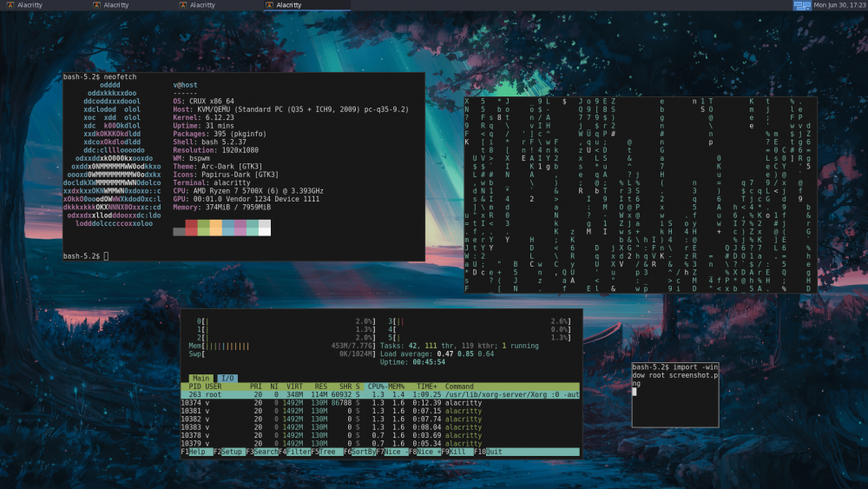The height and width of the screenshot is (489, 868).
Task: Click the CRUX ASCII logo in neofetch
Action: [112, 154]
